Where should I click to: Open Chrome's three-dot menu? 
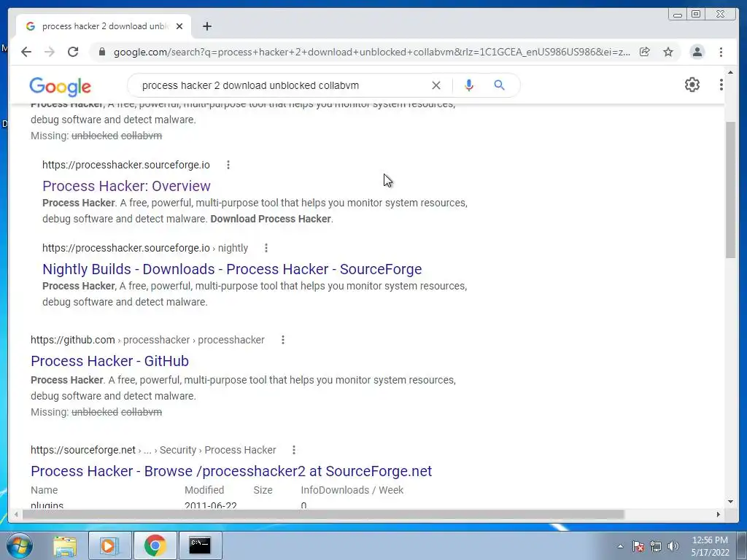pos(721,52)
